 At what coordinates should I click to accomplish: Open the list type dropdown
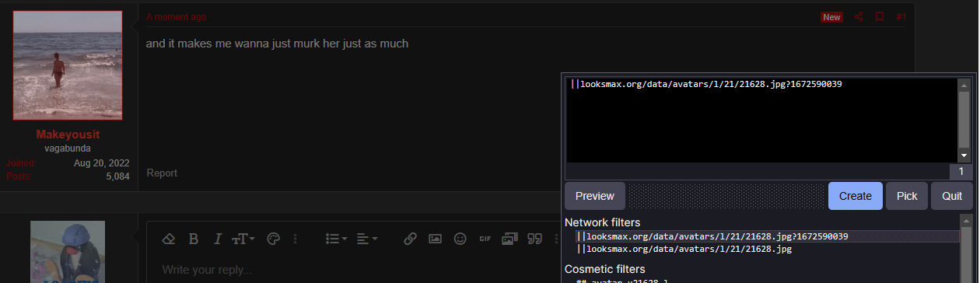tap(336, 239)
